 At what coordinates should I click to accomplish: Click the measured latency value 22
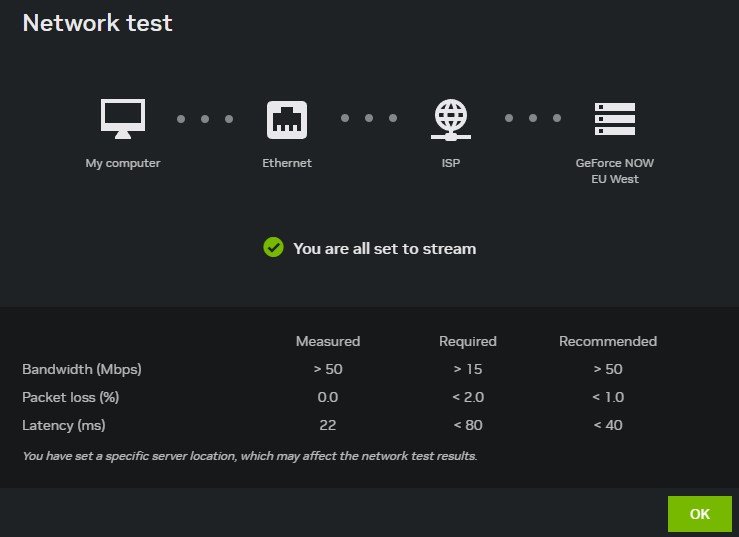pyautogui.click(x=328, y=425)
